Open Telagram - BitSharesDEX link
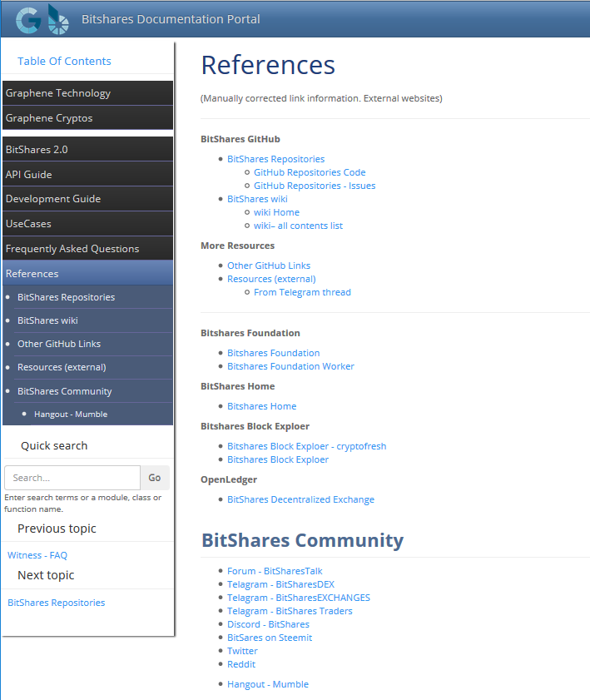 280,584
